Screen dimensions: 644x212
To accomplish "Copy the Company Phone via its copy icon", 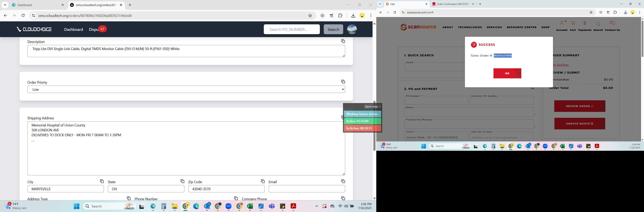I will point(343,198).
